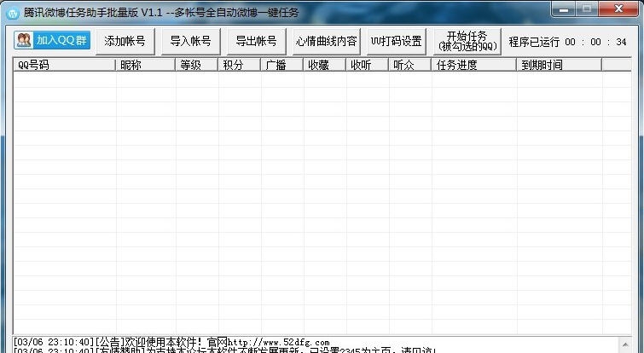644x353 pixels.
Task: Click the QQ group people icon
Action: pos(24,40)
